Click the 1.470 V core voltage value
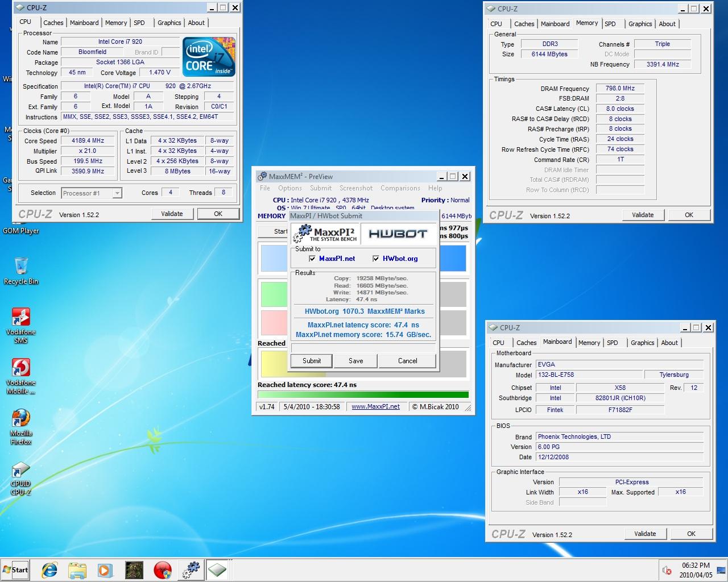This screenshot has height=582, width=728. click(x=160, y=73)
